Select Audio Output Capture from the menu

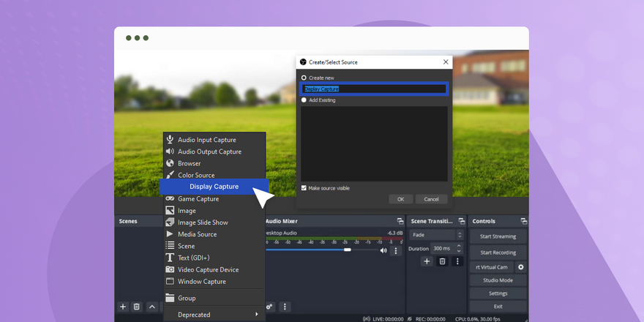point(214,151)
